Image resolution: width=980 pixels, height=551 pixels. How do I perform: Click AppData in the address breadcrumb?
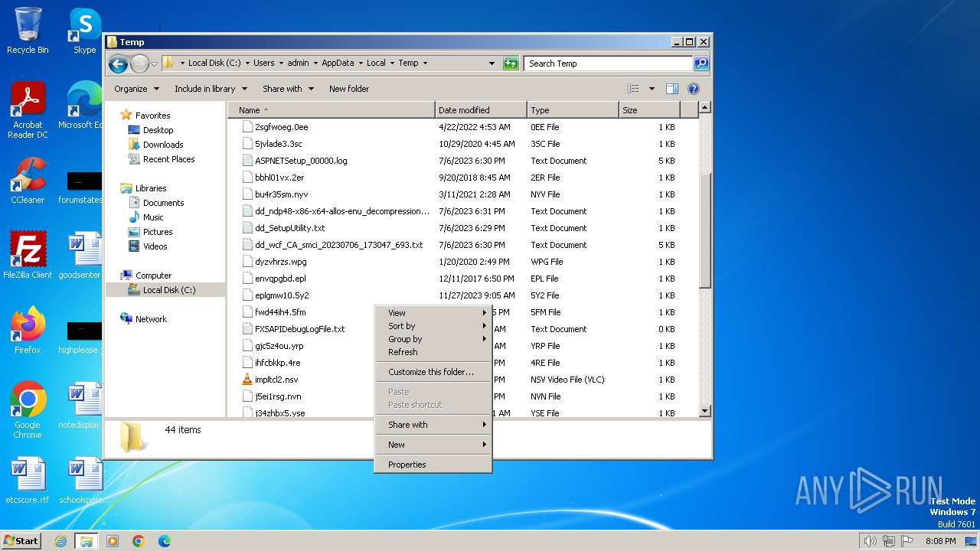tap(338, 64)
